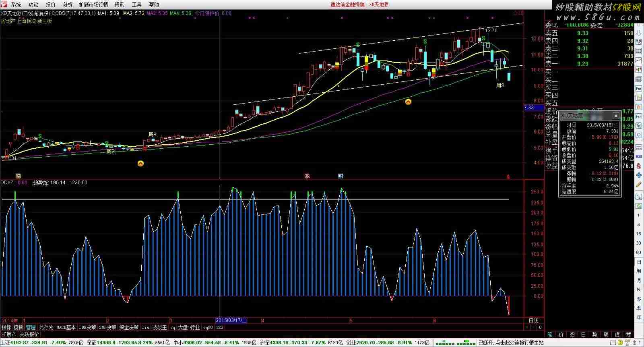Viewport: 644px width, 347px height.
Task: Close the XD天地源 info popup
Action: click(x=616, y=116)
